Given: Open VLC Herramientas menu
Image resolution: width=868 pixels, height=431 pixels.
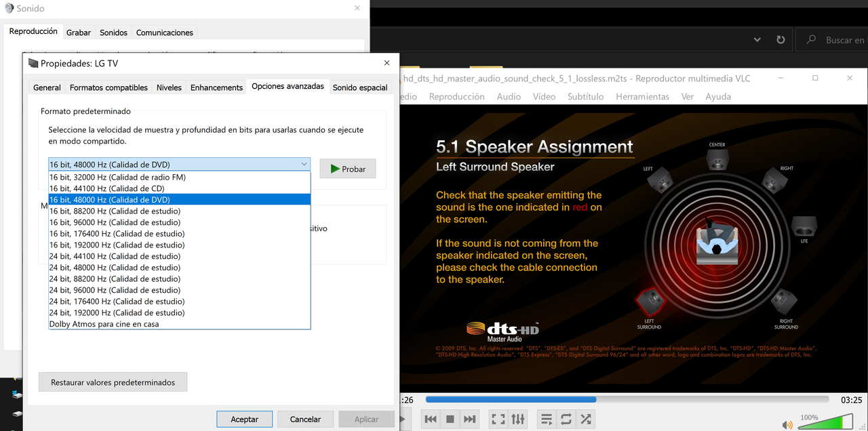Looking at the screenshot, I should (643, 96).
